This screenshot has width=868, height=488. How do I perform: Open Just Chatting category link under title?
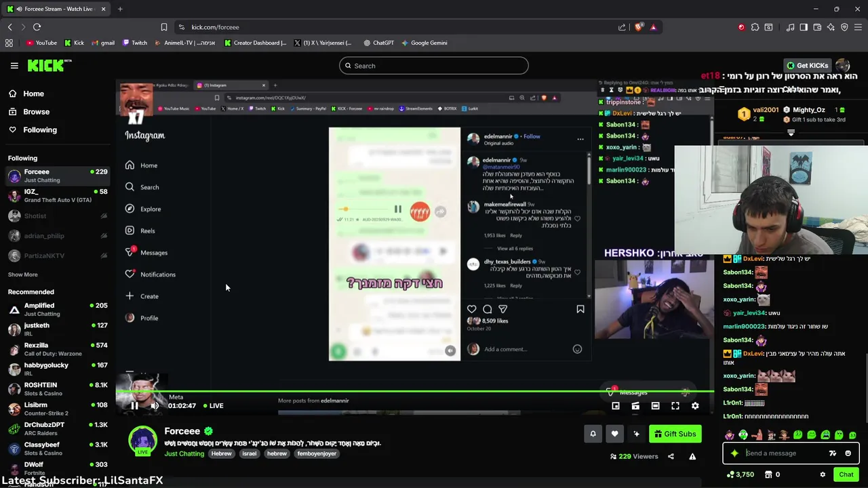pyautogui.click(x=184, y=453)
